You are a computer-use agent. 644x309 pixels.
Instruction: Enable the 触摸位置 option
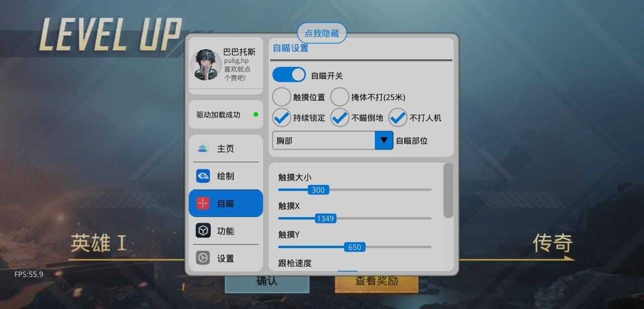point(282,96)
